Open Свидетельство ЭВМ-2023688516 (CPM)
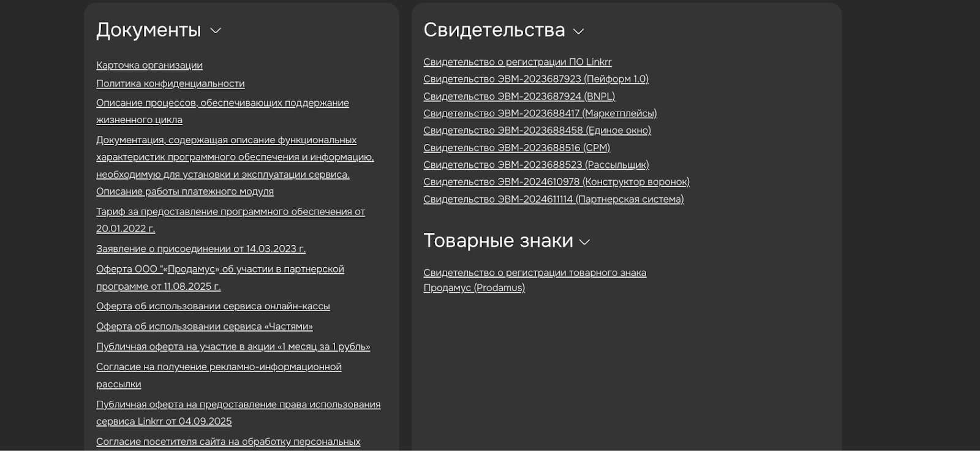The width and height of the screenshot is (980, 451). tap(517, 148)
